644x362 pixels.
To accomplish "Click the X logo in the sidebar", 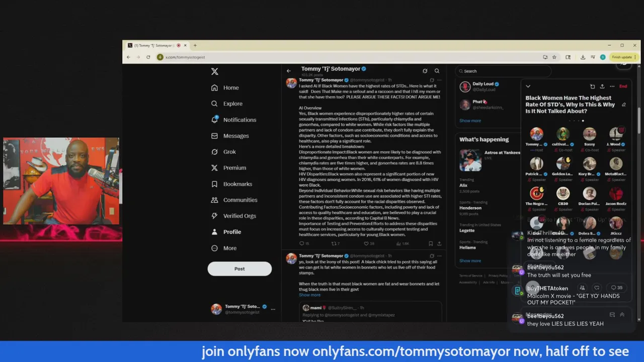I will [x=215, y=71].
